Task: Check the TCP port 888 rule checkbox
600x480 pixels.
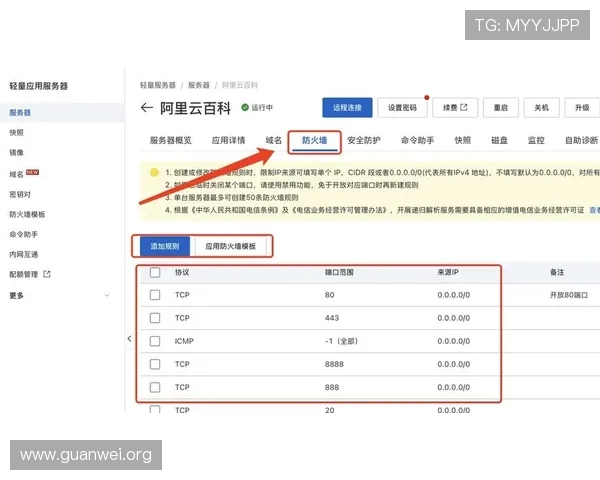Action: click(x=155, y=387)
